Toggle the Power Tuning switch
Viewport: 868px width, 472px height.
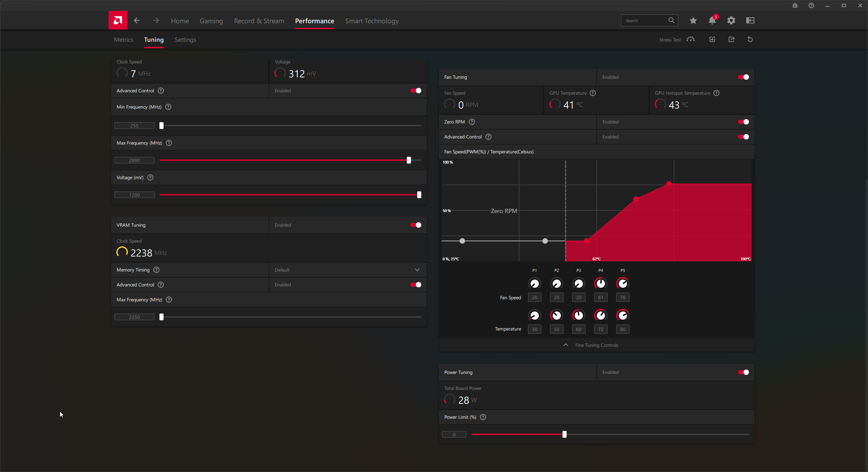[743, 372]
